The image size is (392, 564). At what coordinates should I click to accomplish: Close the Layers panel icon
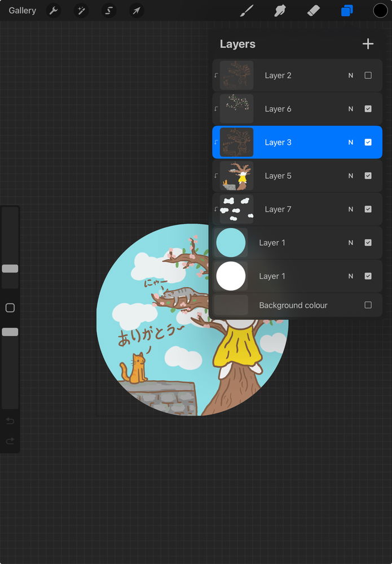(x=347, y=11)
